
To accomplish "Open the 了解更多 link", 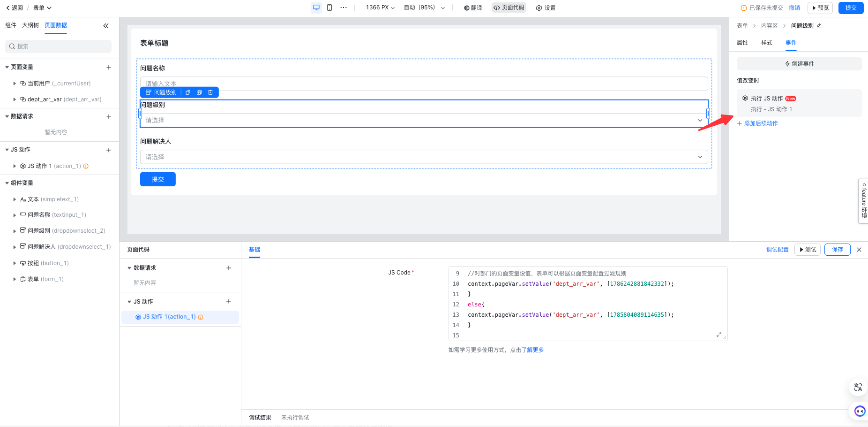I will pos(533,350).
